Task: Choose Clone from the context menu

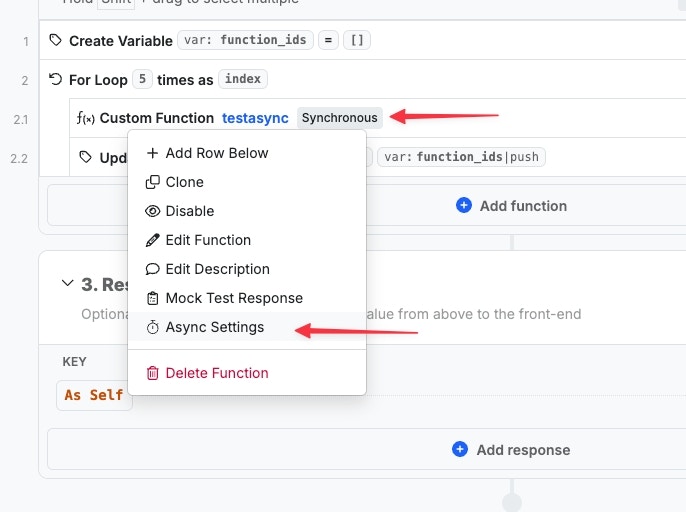Action: coord(184,182)
